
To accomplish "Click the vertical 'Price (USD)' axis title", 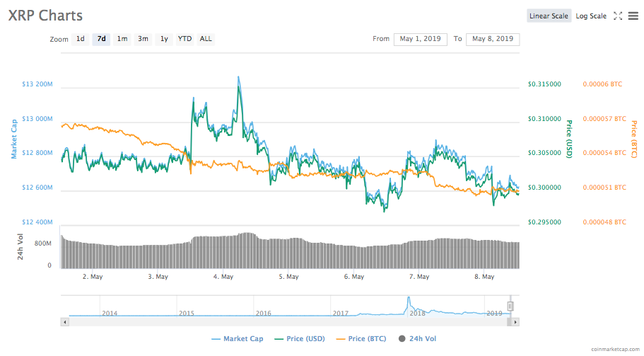I will 569,139.
